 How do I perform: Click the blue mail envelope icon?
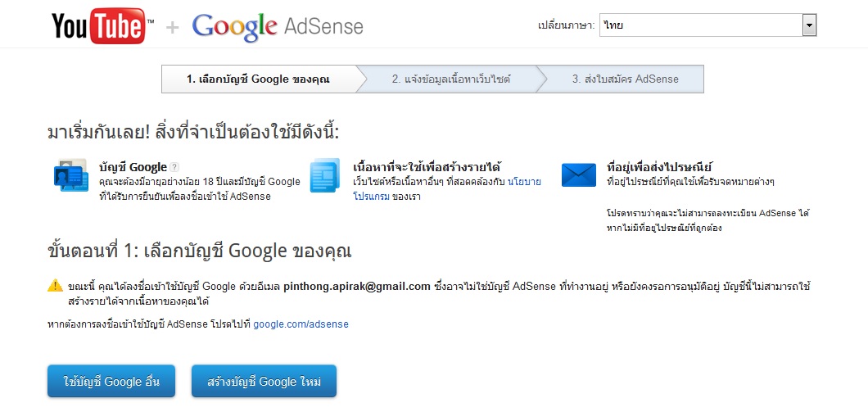click(578, 174)
